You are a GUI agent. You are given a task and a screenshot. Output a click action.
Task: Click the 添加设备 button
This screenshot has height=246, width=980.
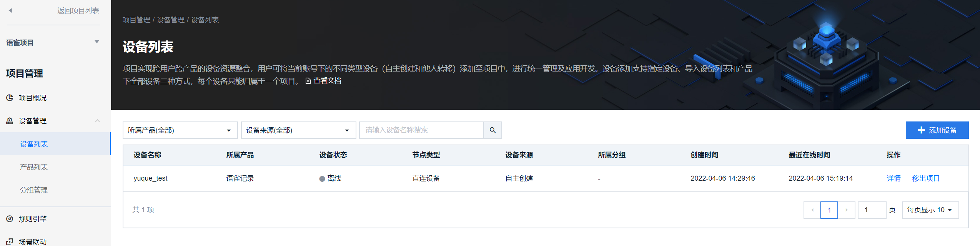937,130
